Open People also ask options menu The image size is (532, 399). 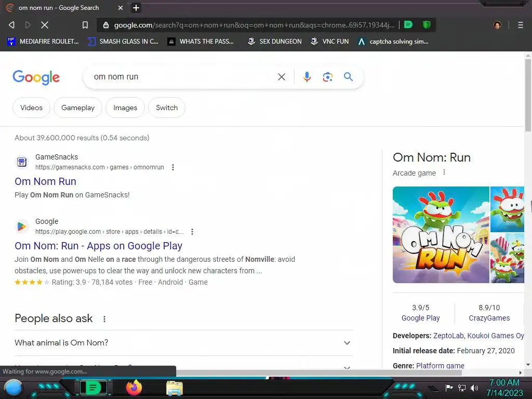(104, 319)
